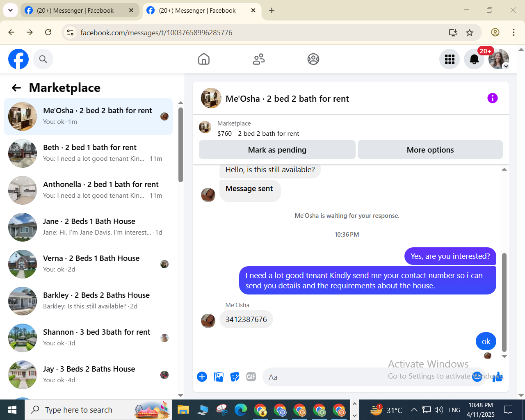
Task: Open $760 - 2 bed 2 bath listing link
Action: [x=258, y=133]
